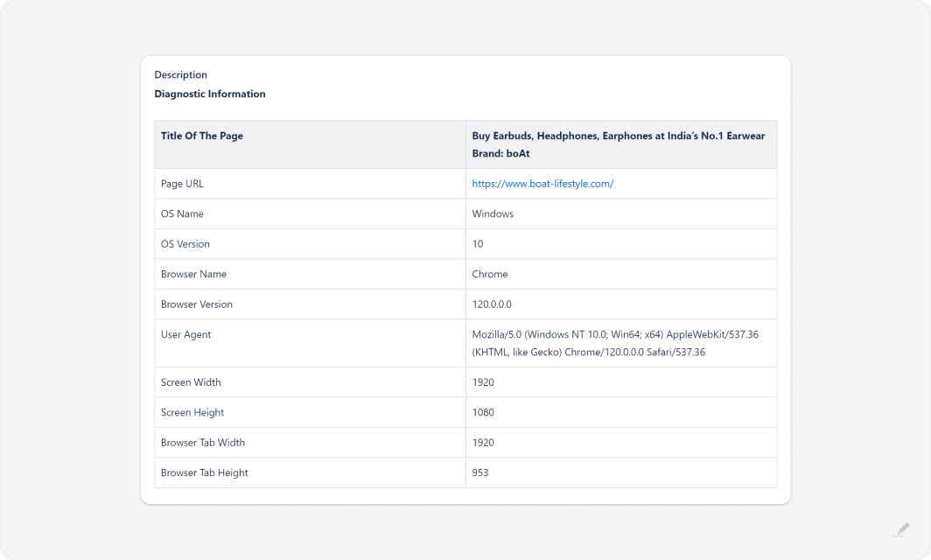The image size is (931, 560).
Task: Click the 'Browser Tab Height' label cell
Action: click(310, 472)
